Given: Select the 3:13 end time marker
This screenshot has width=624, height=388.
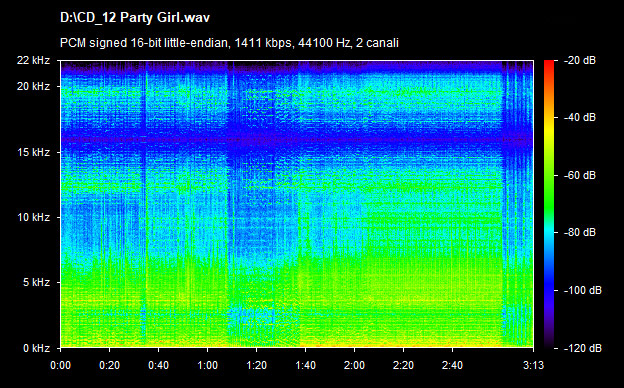Looking at the screenshot, I should 533,365.
